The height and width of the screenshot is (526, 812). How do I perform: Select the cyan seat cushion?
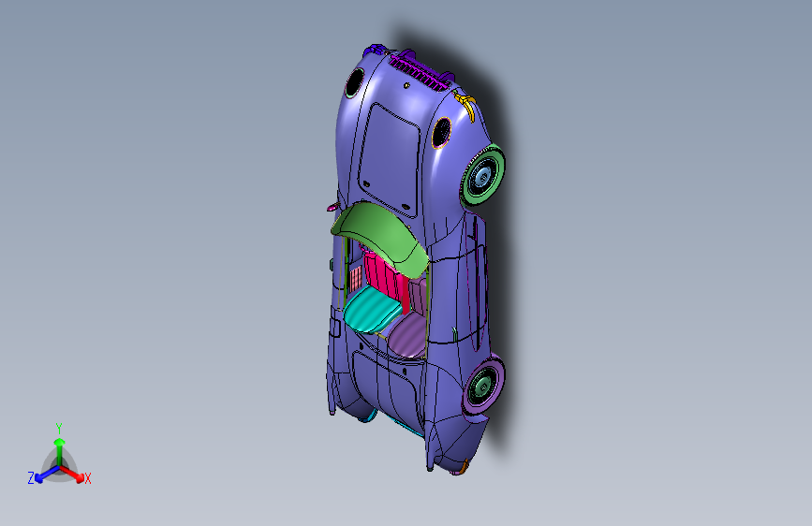pos(372,309)
